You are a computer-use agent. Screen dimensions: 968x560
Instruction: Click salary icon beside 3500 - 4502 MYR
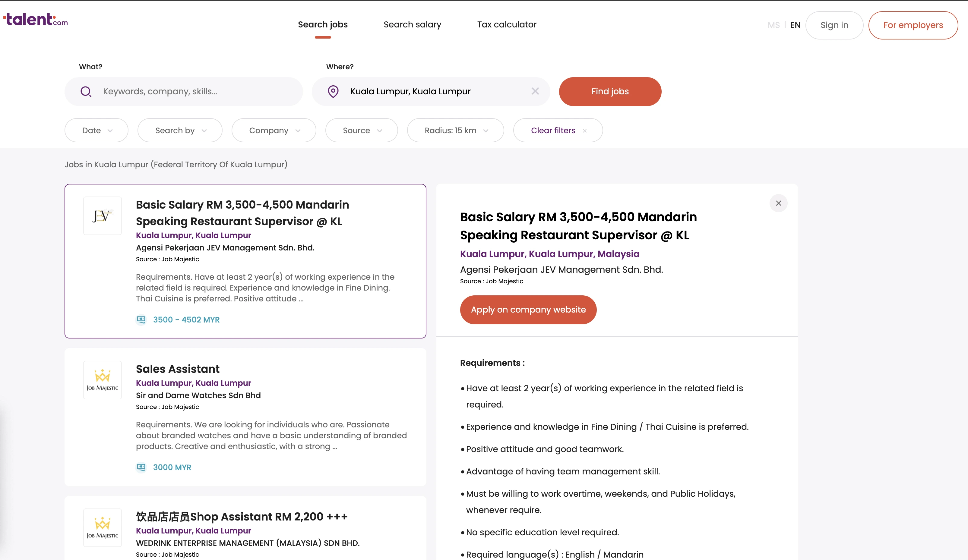pos(141,319)
